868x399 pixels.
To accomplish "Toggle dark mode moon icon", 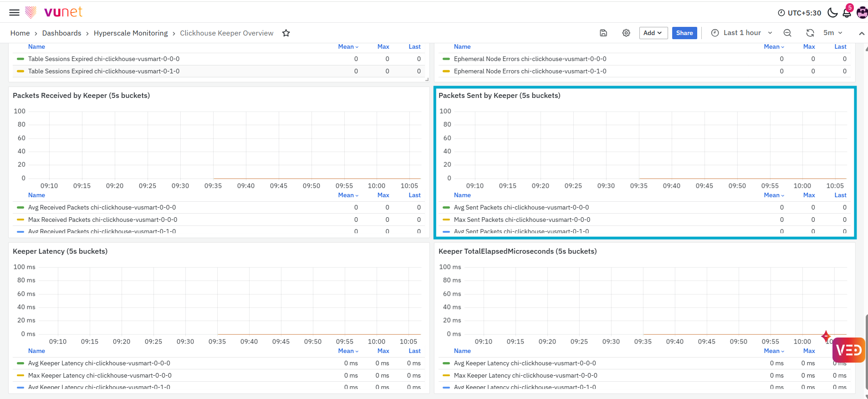I will click(832, 12).
